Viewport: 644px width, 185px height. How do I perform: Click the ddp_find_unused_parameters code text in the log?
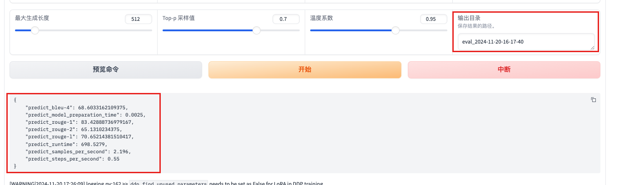[x=168, y=184]
